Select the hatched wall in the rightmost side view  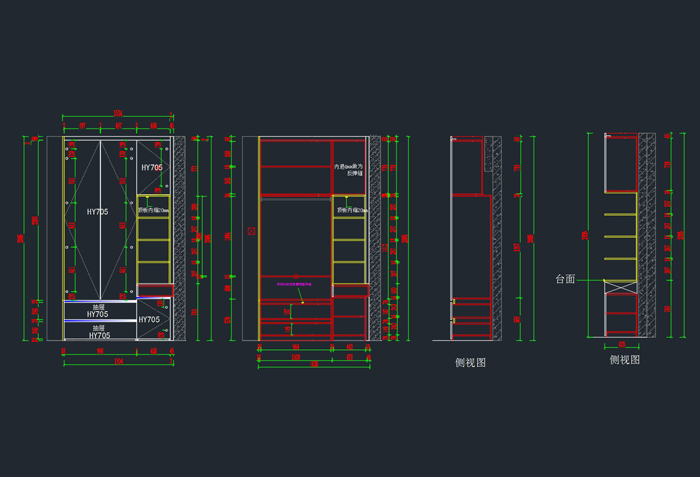click(647, 235)
